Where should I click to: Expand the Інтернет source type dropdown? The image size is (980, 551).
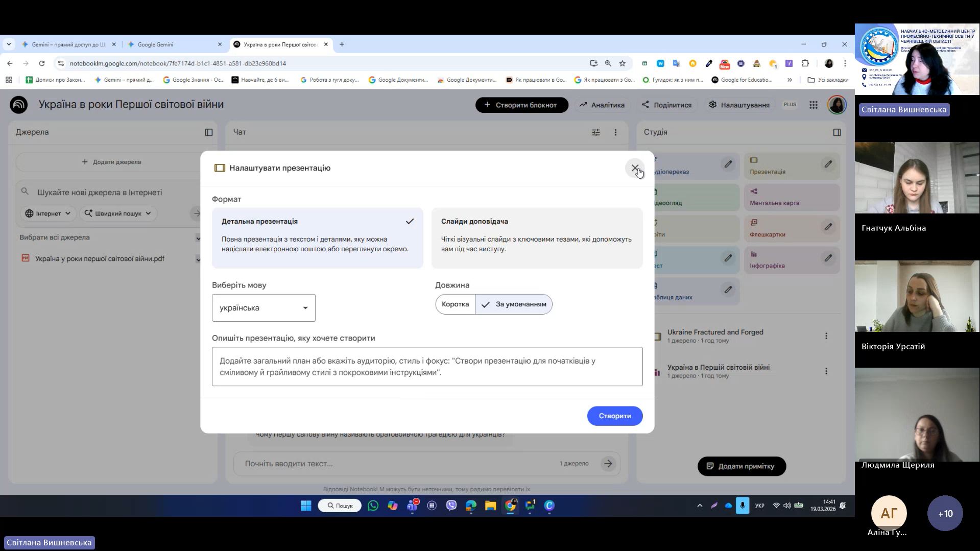[48, 213]
